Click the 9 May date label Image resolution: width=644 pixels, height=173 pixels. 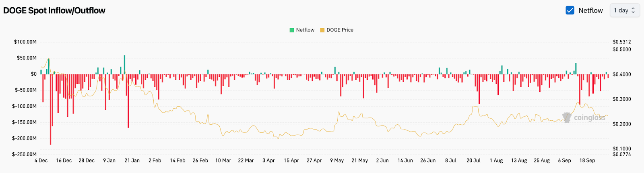[x=337, y=161]
